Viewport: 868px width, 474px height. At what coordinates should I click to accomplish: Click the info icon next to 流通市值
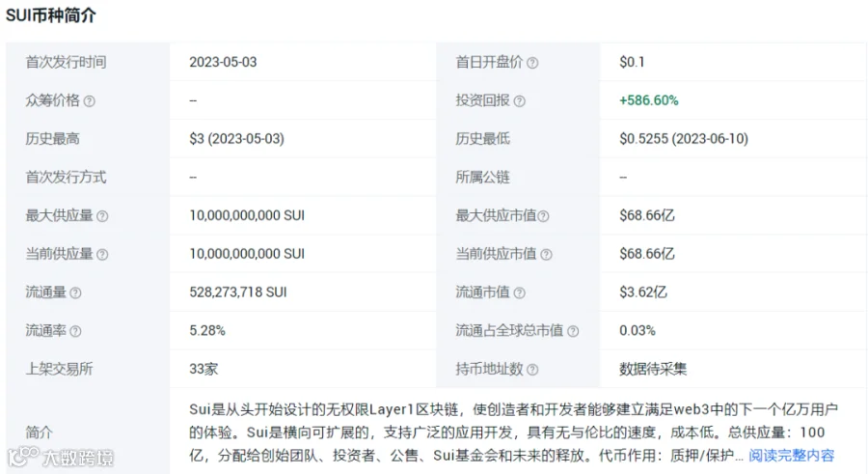pos(519,293)
